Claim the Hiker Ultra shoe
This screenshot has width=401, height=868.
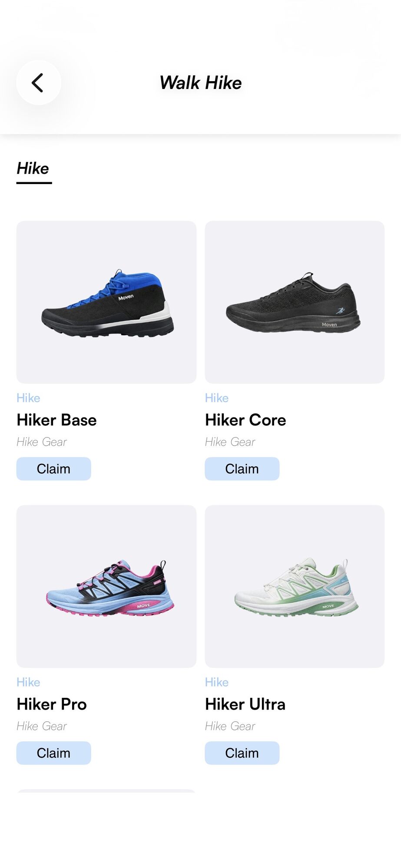point(242,753)
